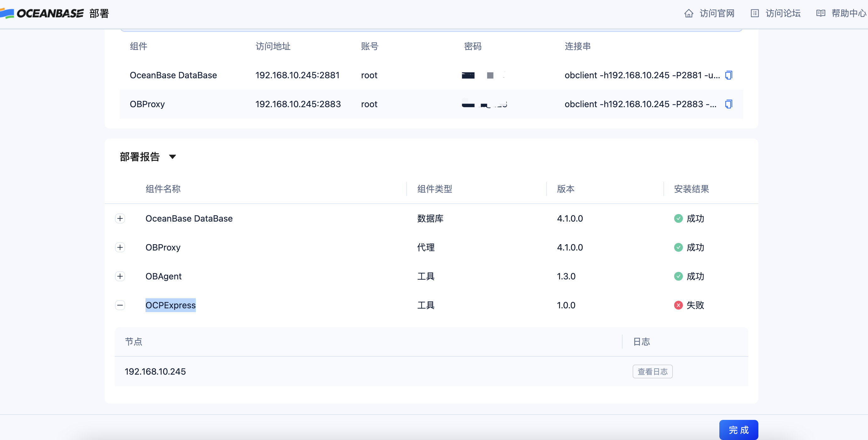Click the 日志 column header
Screen dimensions: 868x440
pos(641,342)
